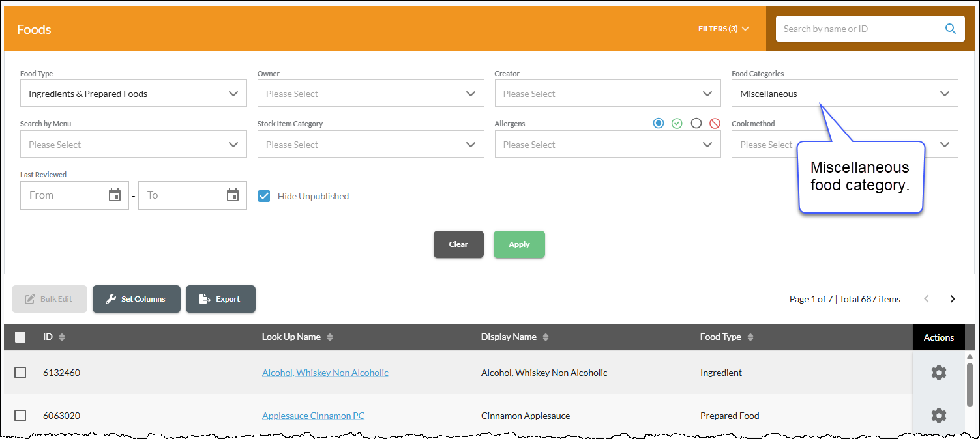Open the Last Reviewed To calendar
980x439 pixels.
(x=233, y=195)
